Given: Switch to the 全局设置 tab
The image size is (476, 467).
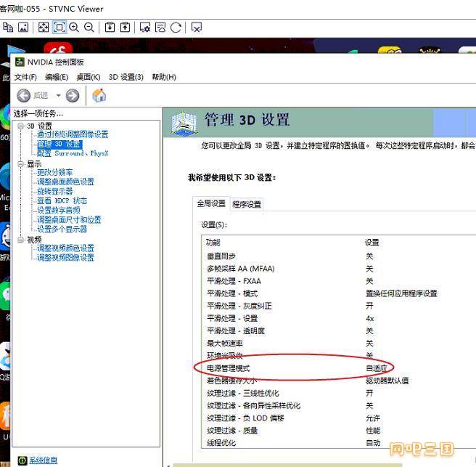Looking at the screenshot, I should (211, 203).
